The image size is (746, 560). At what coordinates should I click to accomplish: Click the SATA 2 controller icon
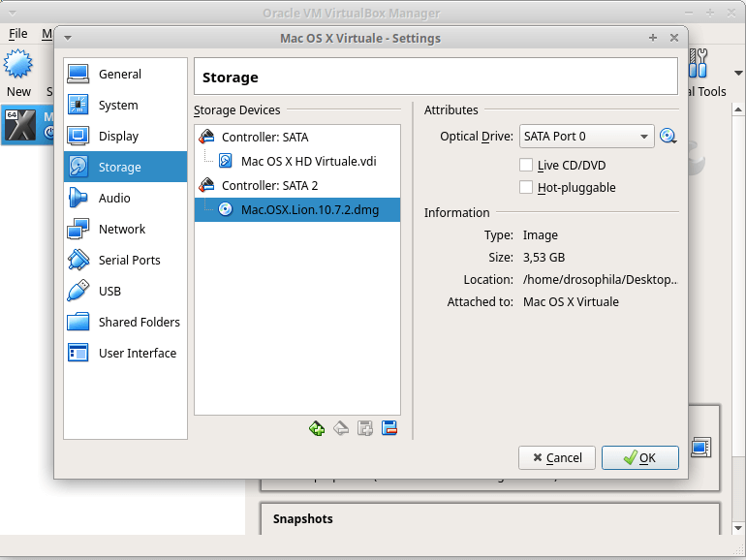pyautogui.click(x=206, y=185)
